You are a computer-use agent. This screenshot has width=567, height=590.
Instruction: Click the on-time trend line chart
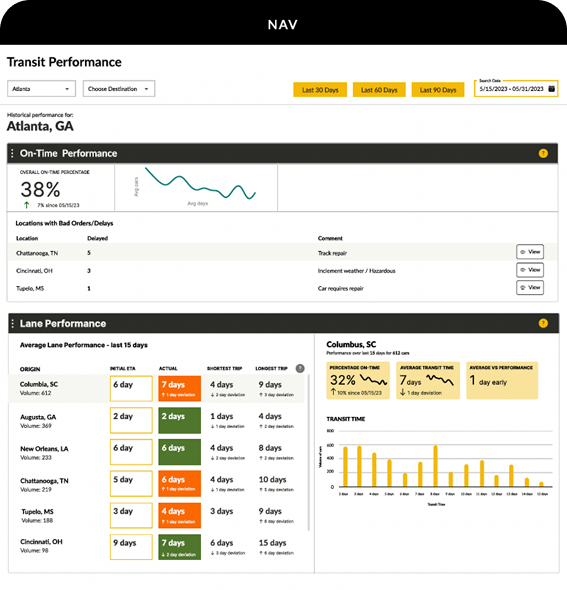coord(201,183)
